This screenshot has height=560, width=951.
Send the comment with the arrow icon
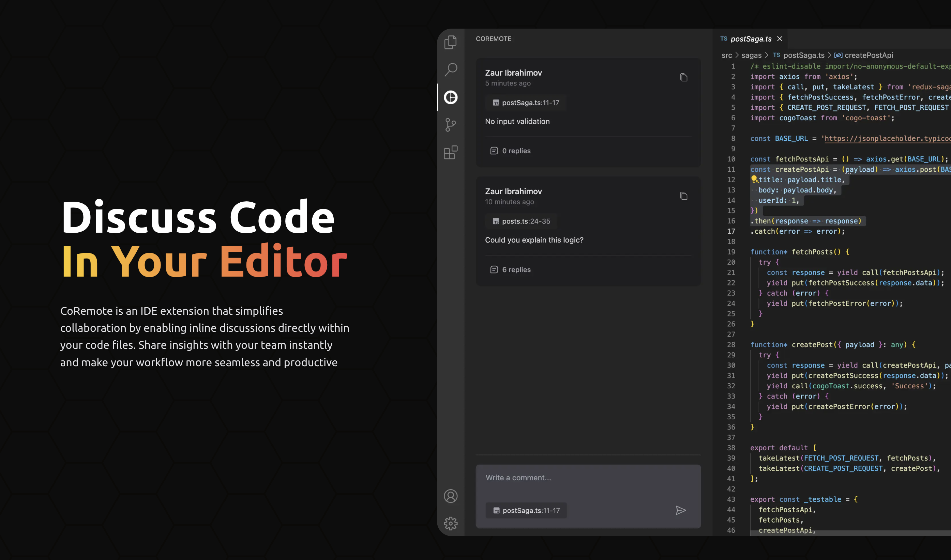coord(681,510)
